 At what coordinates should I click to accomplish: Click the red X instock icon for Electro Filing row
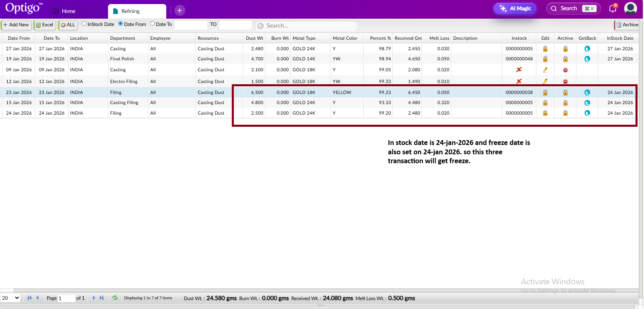[x=519, y=81]
